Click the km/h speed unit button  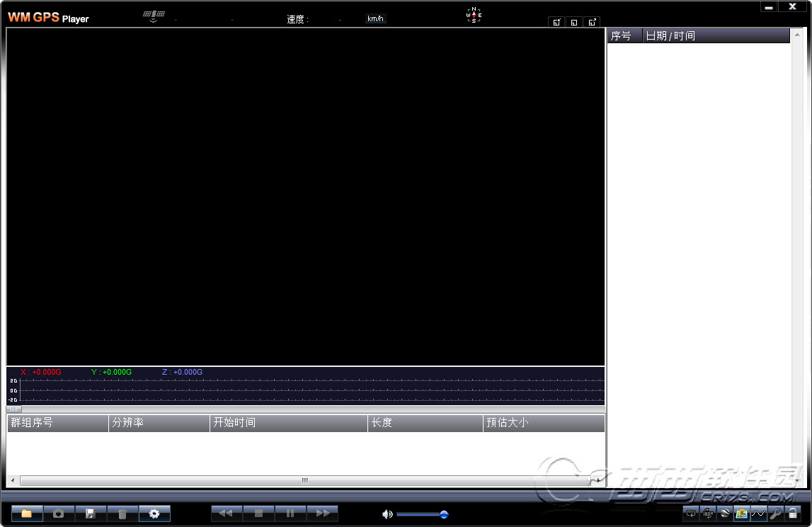coord(375,18)
